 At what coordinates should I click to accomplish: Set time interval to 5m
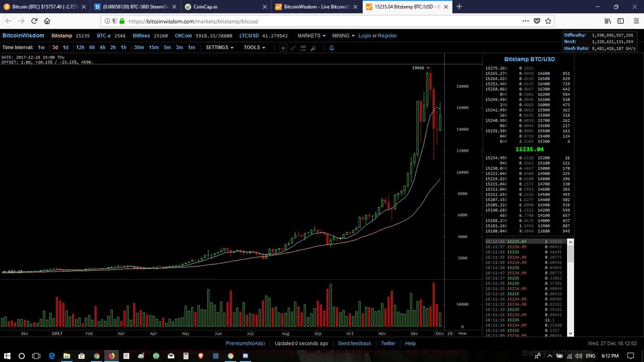[x=167, y=47]
